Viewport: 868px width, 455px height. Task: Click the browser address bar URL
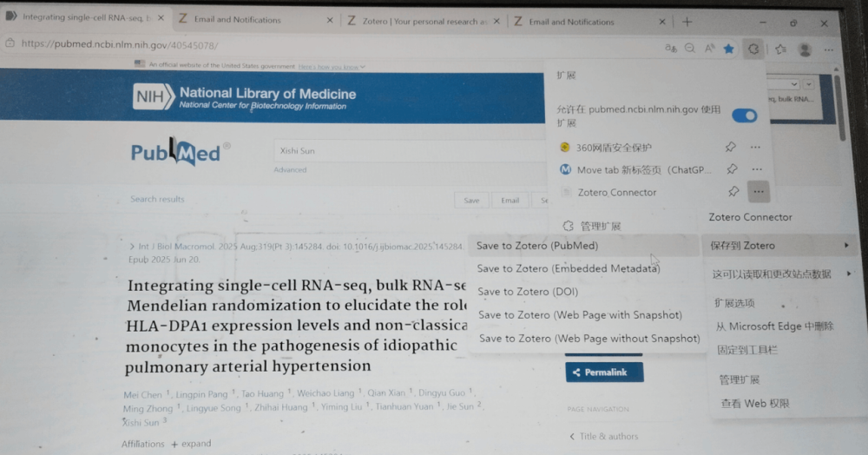pyautogui.click(x=120, y=45)
